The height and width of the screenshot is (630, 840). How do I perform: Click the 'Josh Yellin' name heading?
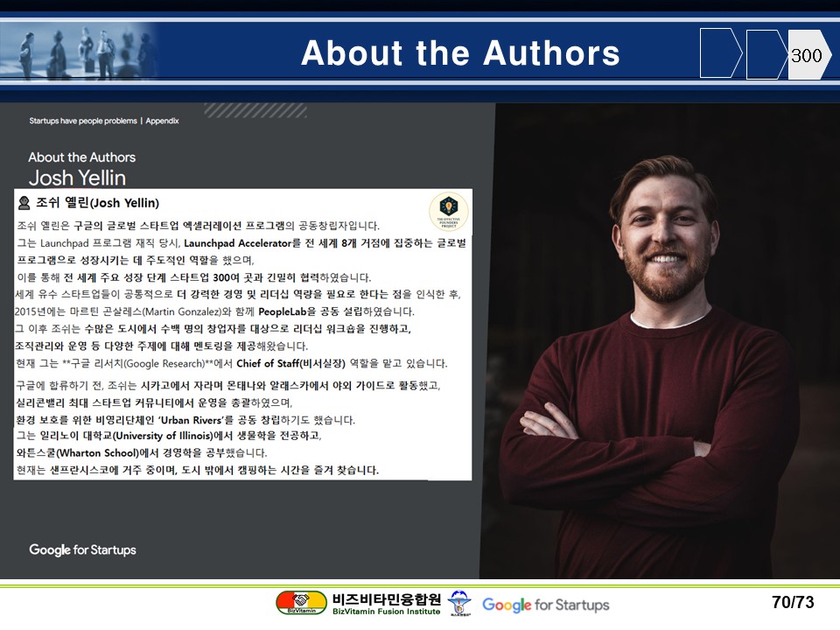(77, 178)
